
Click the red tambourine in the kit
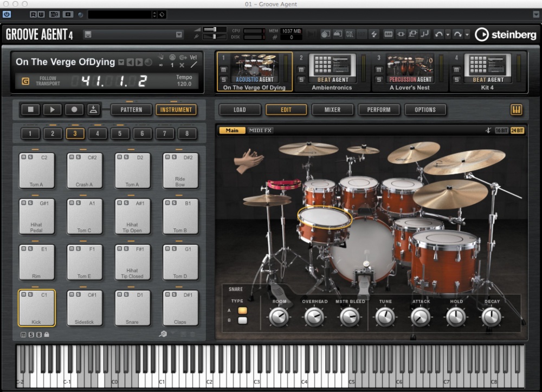coord(283,184)
